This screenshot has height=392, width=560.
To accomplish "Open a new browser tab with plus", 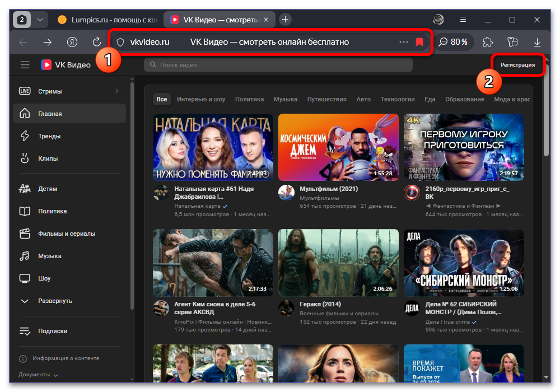I will click(x=285, y=20).
